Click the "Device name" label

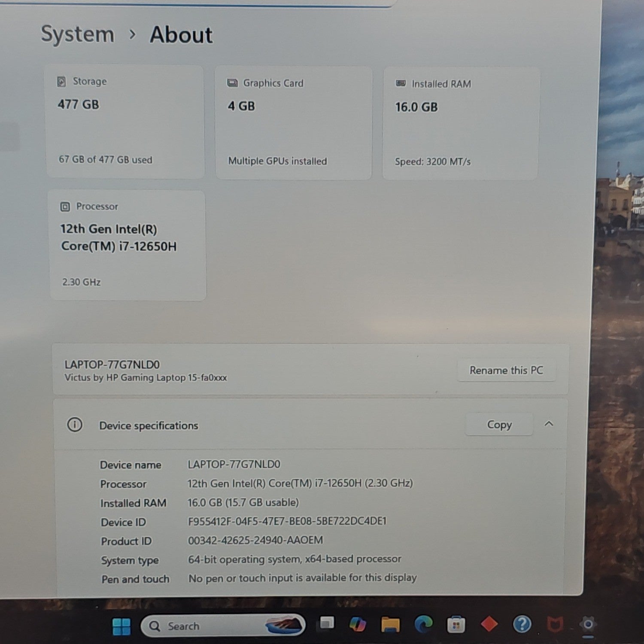pos(131,465)
